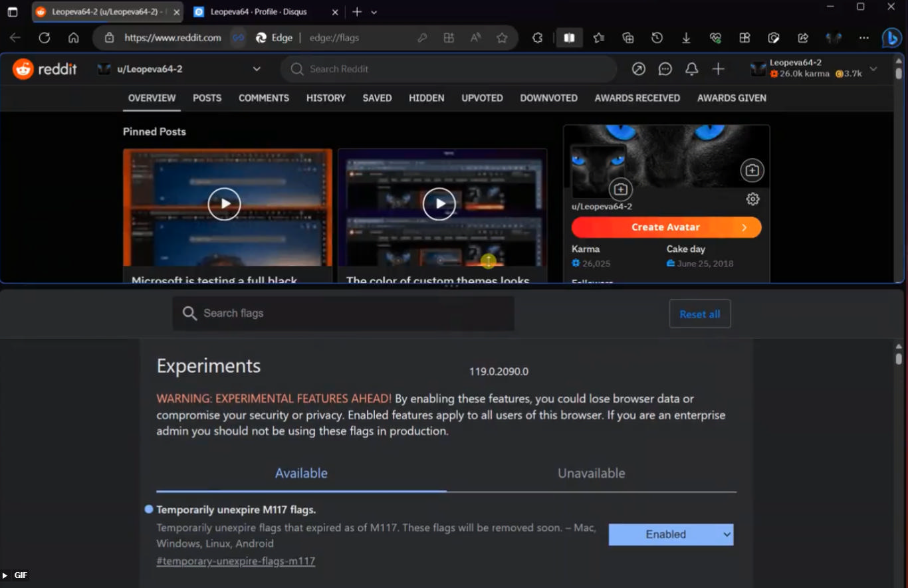Click the link icon between split addresses
Image resolution: width=908 pixels, height=588 pixels.
238,38
